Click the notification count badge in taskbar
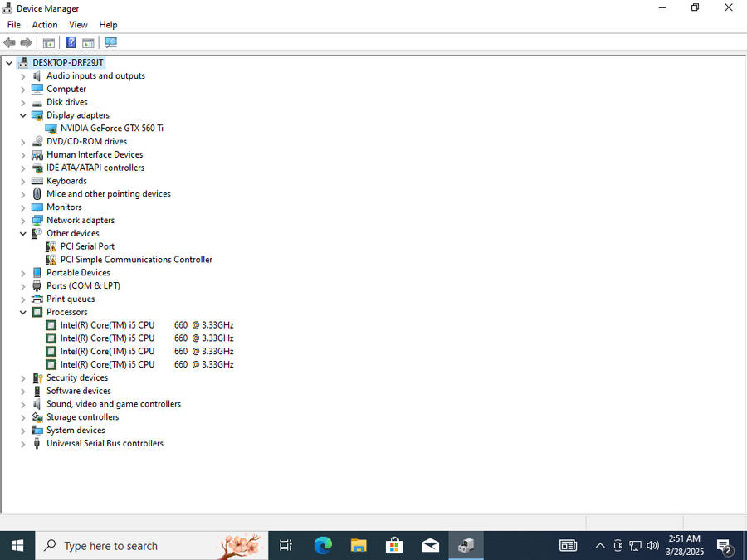The width and height of the screenshot is (747, 560). tap(728, 550)
